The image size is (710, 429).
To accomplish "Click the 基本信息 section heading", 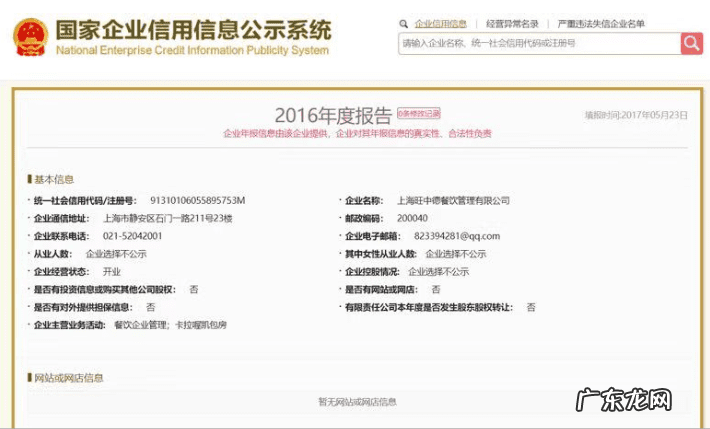I will (53, 179).
